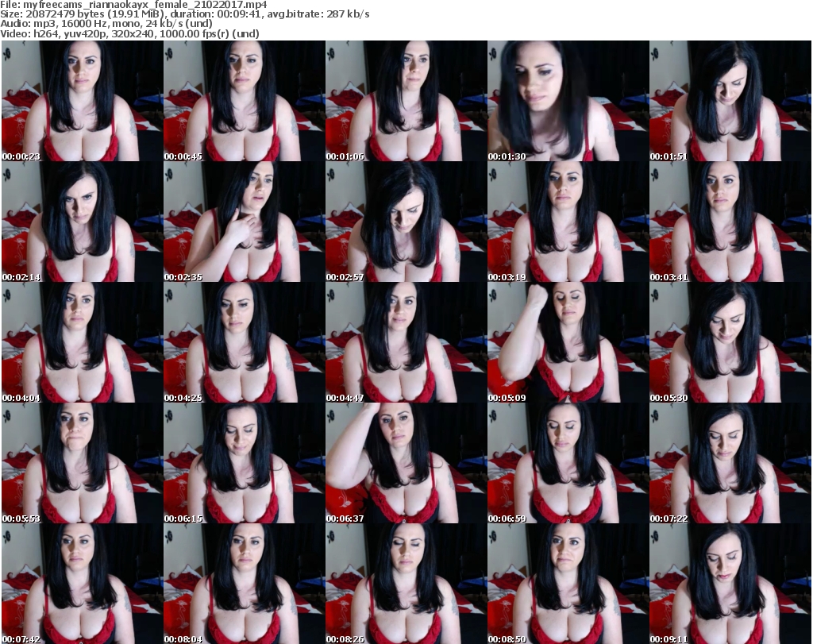Screen dimensions: 813x644
Task: Pick the thumbnail stamped 00:02:14
Action: [x=82, y=222]
